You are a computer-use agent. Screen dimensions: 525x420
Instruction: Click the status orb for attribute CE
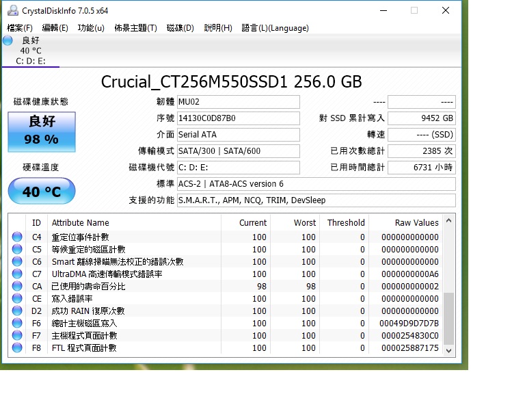coord(17,298)
